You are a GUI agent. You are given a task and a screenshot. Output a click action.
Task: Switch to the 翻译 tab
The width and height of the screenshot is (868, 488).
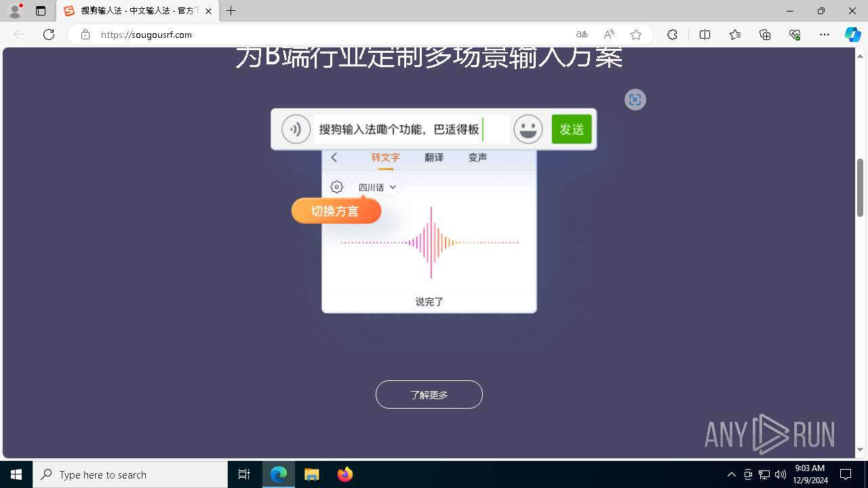point(434,157)
